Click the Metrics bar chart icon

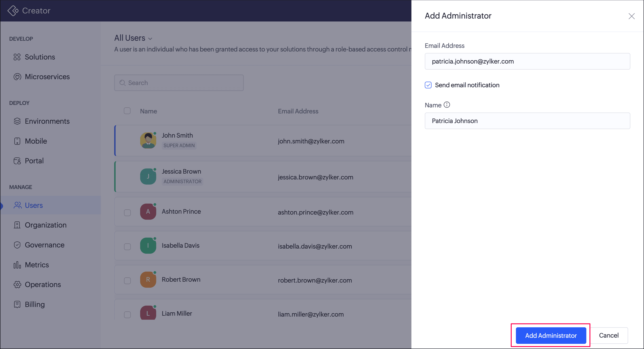(x=17, y=265)
